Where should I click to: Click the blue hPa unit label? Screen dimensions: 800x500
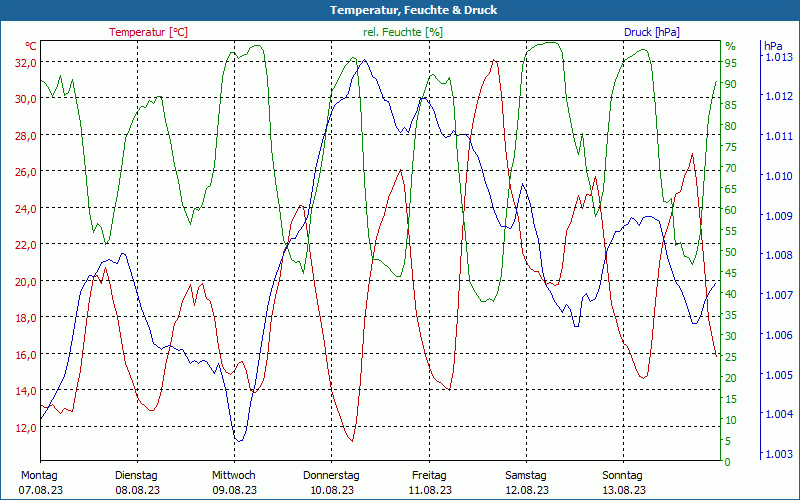(x=773, y=46)
